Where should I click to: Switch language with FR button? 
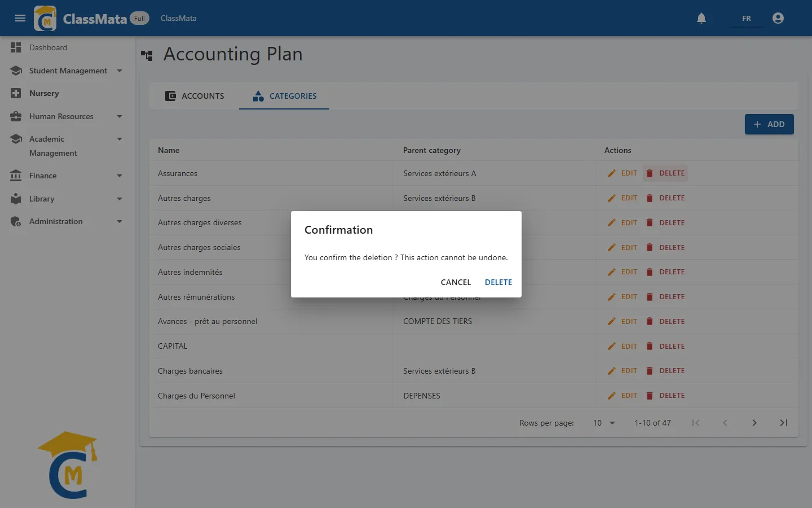(x=747, y=18)
